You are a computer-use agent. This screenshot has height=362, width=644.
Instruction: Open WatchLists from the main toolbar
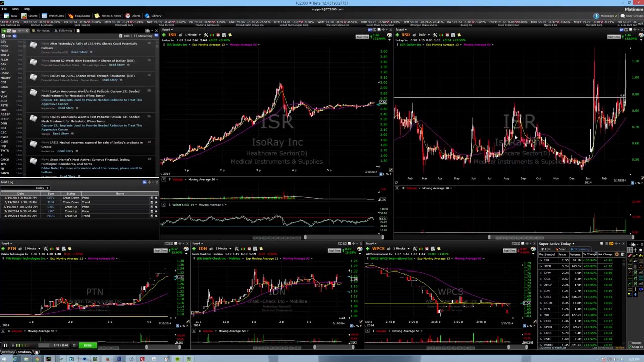click(x=53, y=16)
